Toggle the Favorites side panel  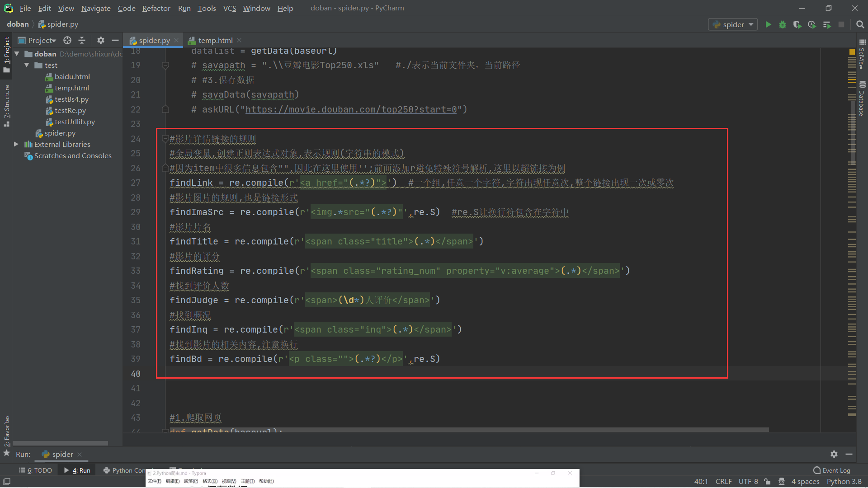pyautogui.click(x=6, y=432)
